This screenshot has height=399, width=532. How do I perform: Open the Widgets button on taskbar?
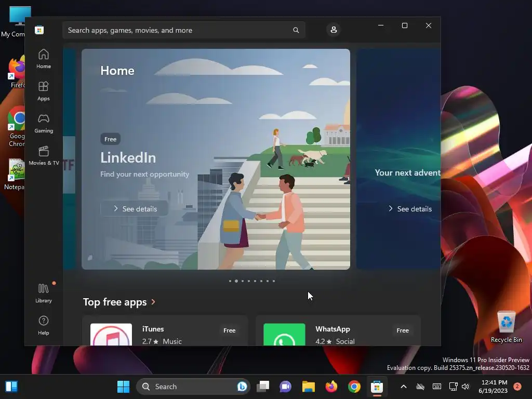(11, 387)
